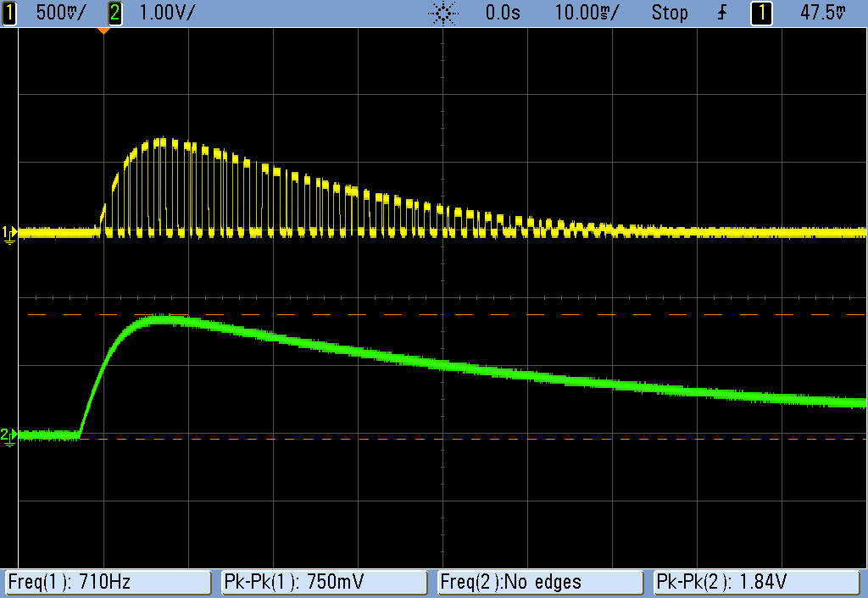
Task: Click the Stop run status indicator
Action: coord(670,13)
